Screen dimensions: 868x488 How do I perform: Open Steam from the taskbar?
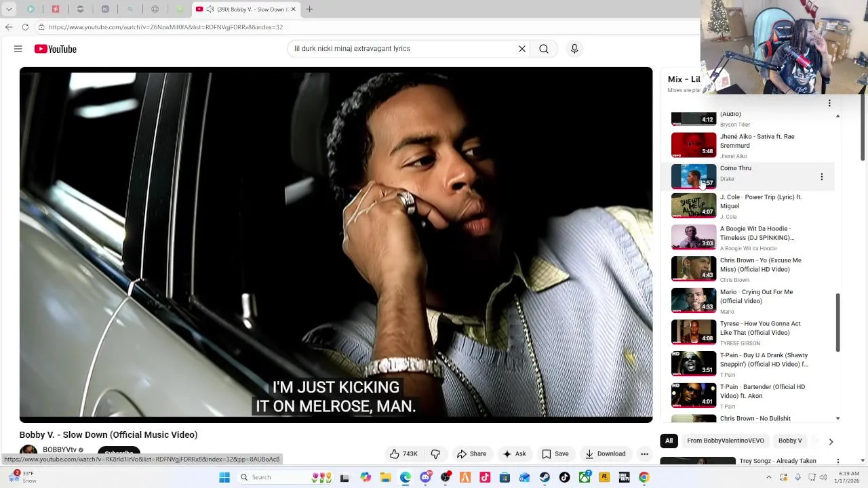coord(545,477)
